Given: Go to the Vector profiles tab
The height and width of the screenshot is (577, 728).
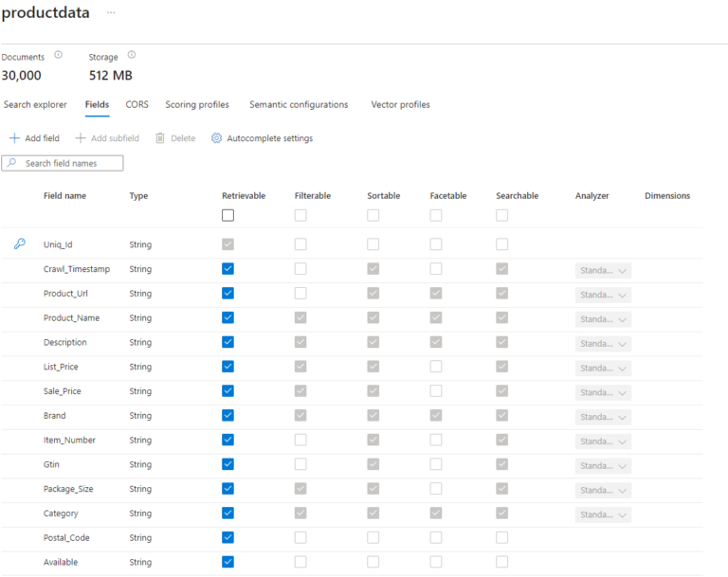Looking at the screenshot, I should (x=400, y=105).
